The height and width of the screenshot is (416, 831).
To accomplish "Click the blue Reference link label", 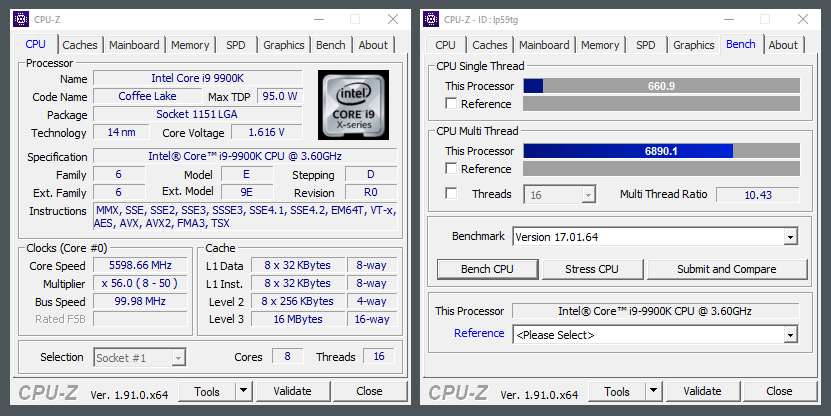I will click(479, 333).
